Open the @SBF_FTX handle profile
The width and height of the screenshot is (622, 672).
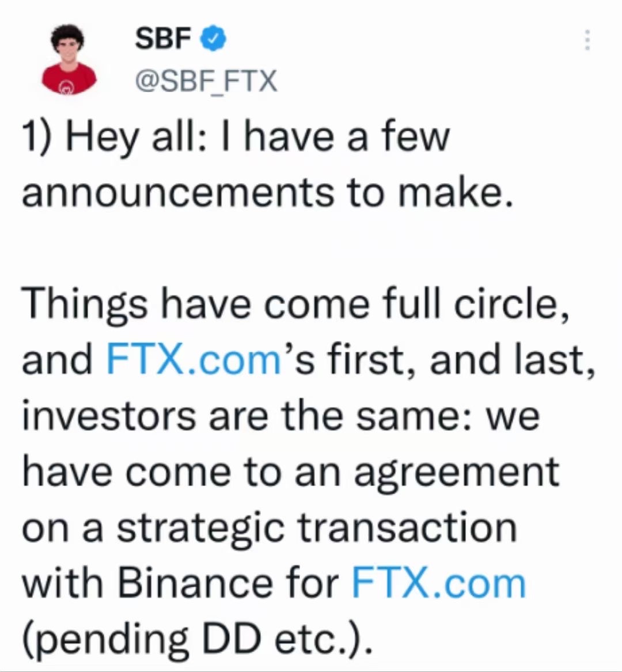(206, 81)
